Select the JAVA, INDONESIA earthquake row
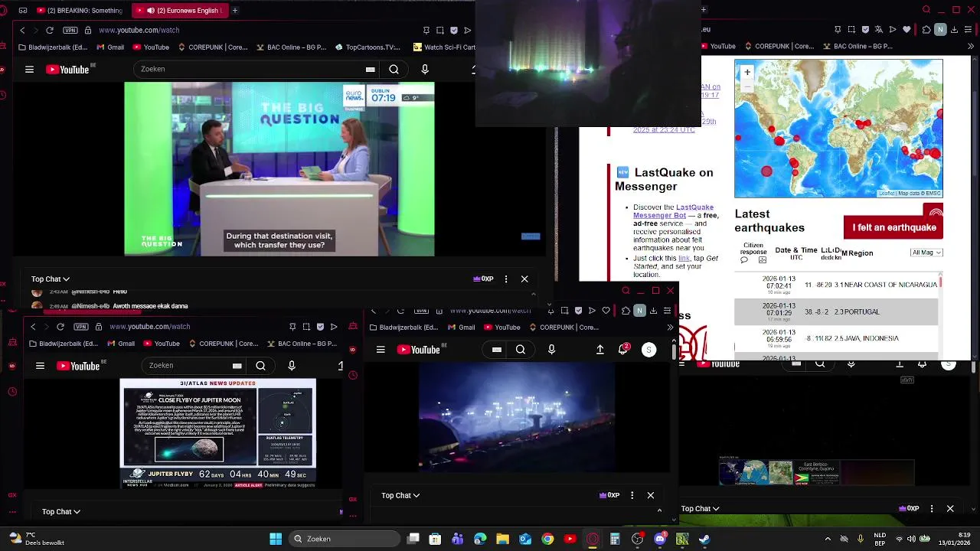This screenshot has width=980, height=551. click(x=836, y=337)
